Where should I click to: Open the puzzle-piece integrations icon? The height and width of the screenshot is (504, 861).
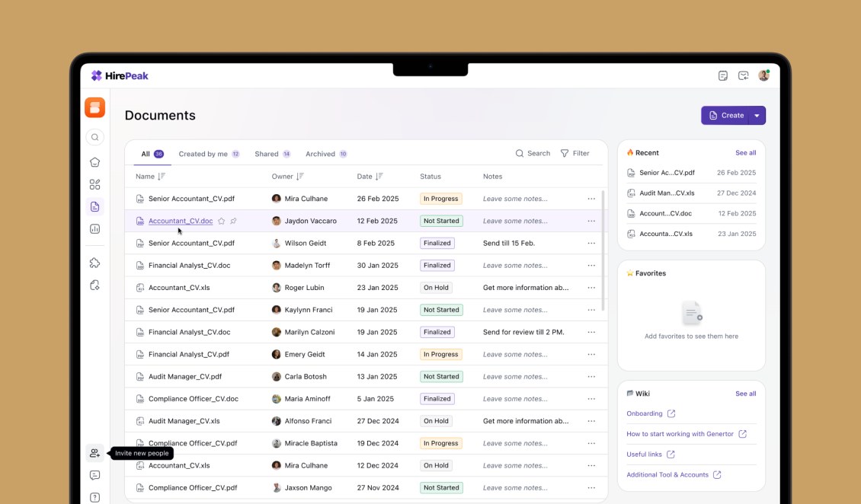tap(95, 263)
